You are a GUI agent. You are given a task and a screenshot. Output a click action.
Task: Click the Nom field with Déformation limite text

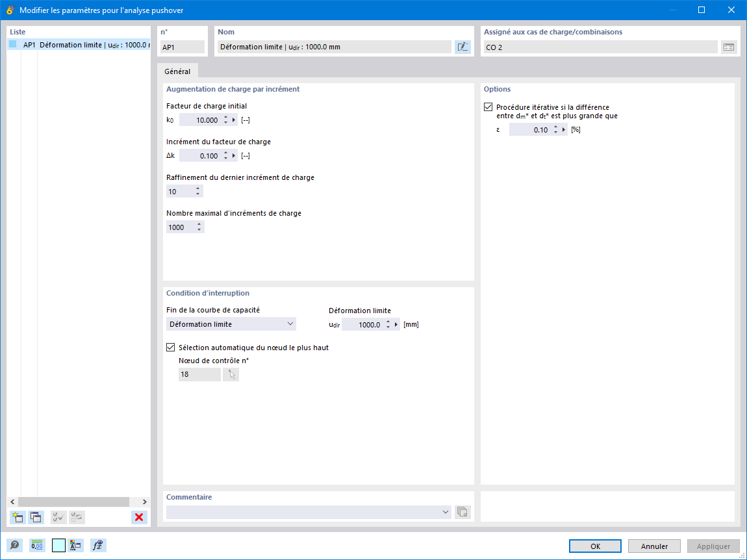point(335,47)
